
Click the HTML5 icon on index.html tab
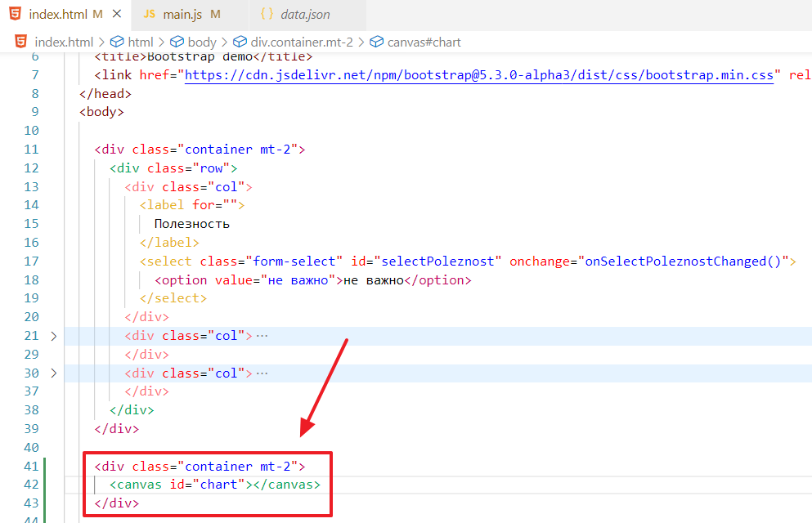pyautogui.click(x=16, y=15)
